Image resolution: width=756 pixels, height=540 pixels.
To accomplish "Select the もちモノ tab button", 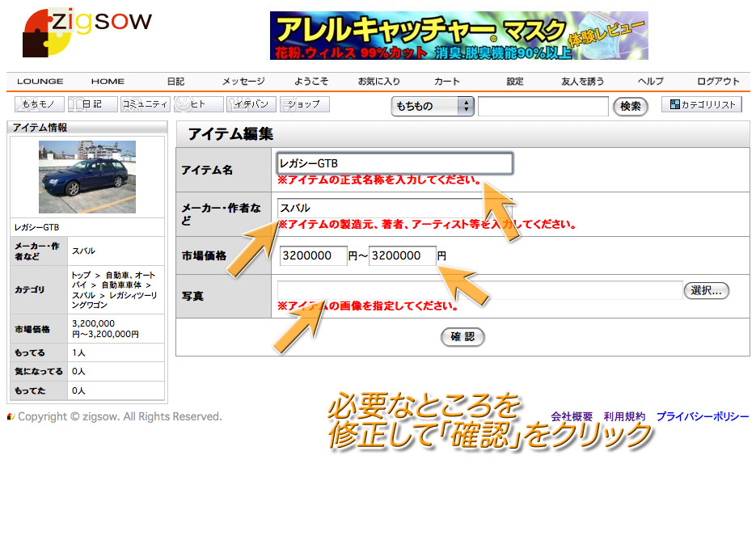I will tap(40, 104).
